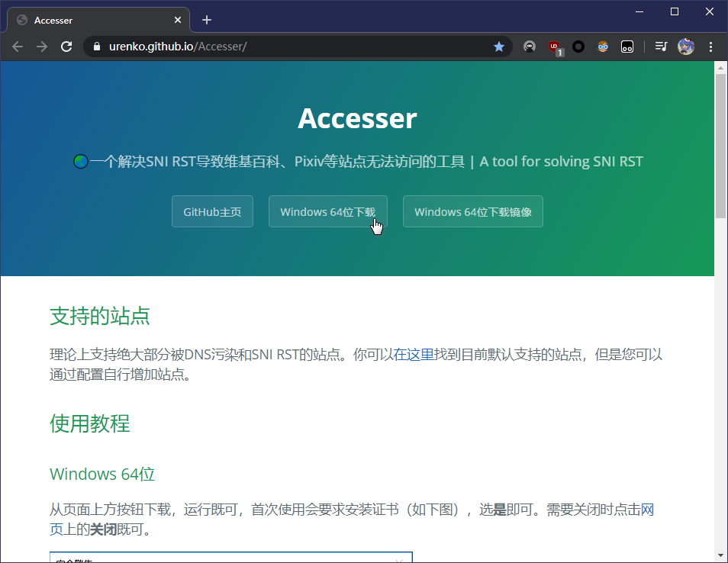The image size is (728, 563).
Task: Click the 使用教程 heading
Action: tap(89, 423)
